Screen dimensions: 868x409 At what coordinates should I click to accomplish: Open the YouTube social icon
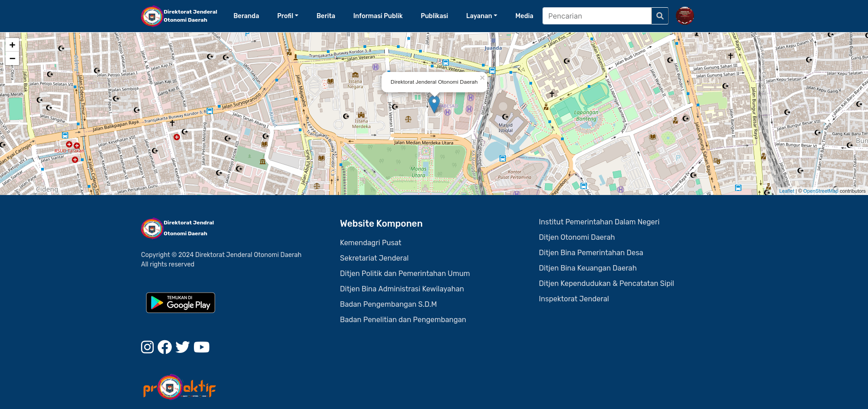[202, 347]
